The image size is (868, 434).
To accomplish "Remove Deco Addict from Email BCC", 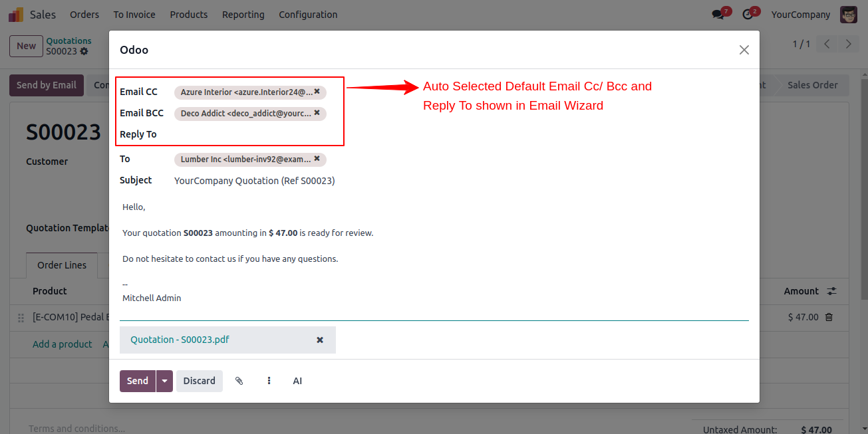I will [317, 113].
